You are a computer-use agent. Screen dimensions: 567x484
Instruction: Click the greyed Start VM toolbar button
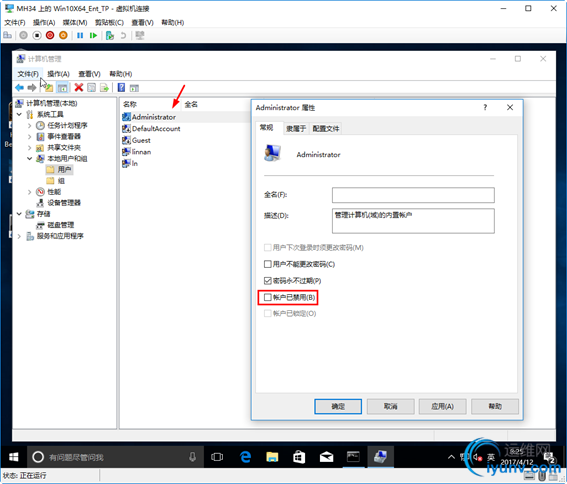coord(24,35)
